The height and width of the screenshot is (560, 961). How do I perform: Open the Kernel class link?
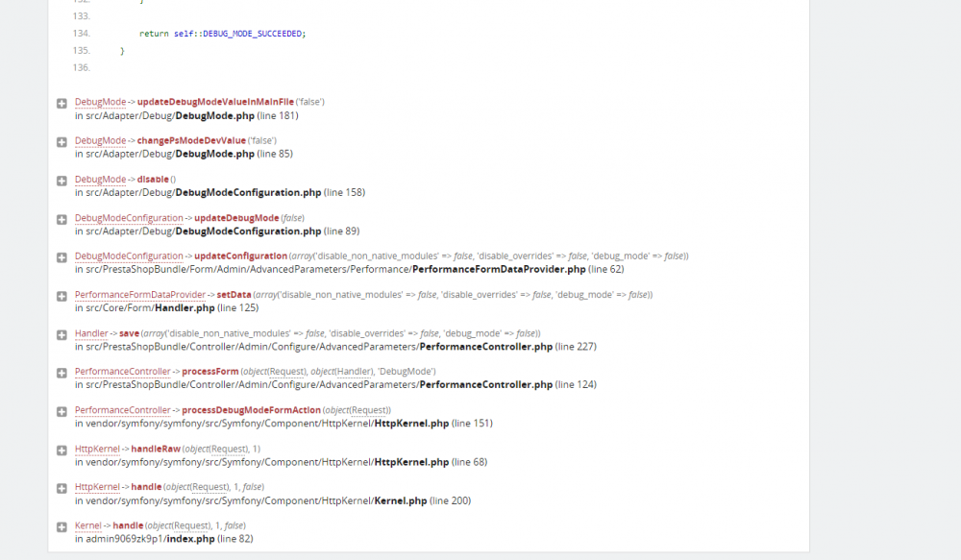(86, 525)
